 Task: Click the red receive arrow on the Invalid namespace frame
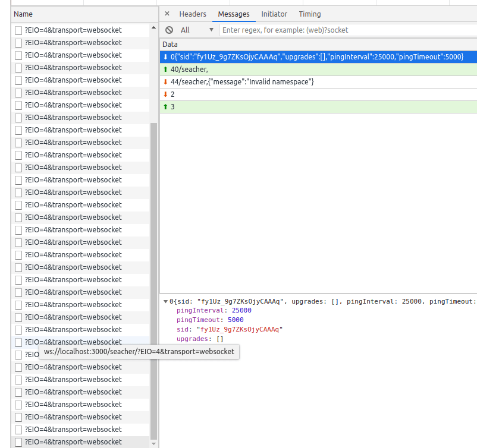165,81
